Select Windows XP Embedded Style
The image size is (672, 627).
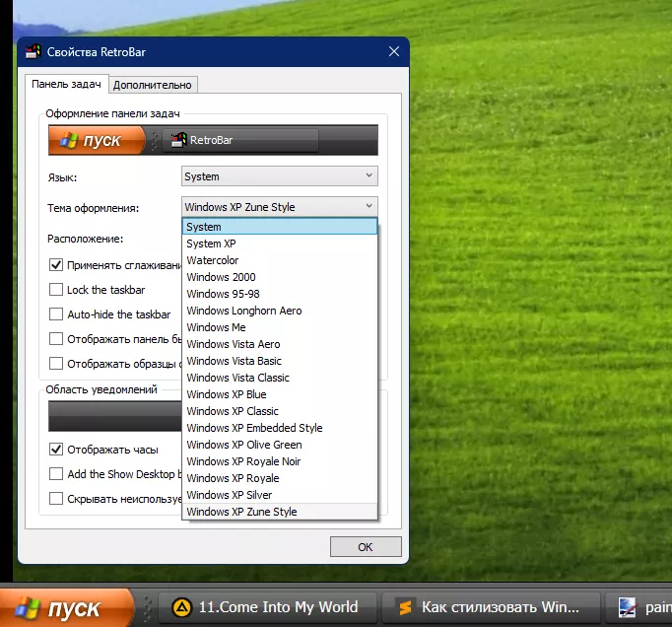(x=280, y=428)
